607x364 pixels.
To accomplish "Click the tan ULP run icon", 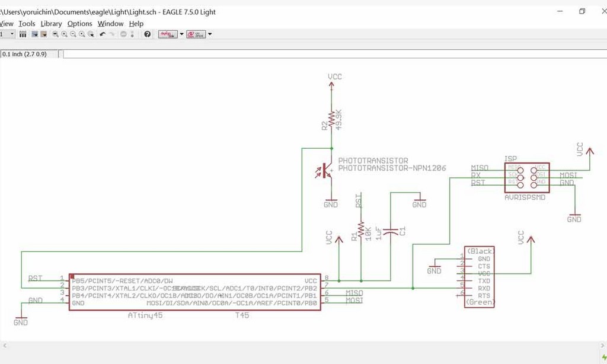I will coord(44,34).
